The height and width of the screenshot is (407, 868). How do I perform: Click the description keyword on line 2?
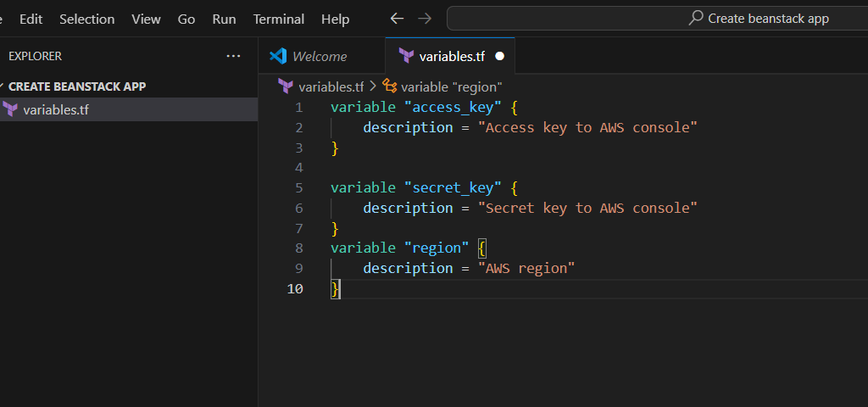[408, 127]
